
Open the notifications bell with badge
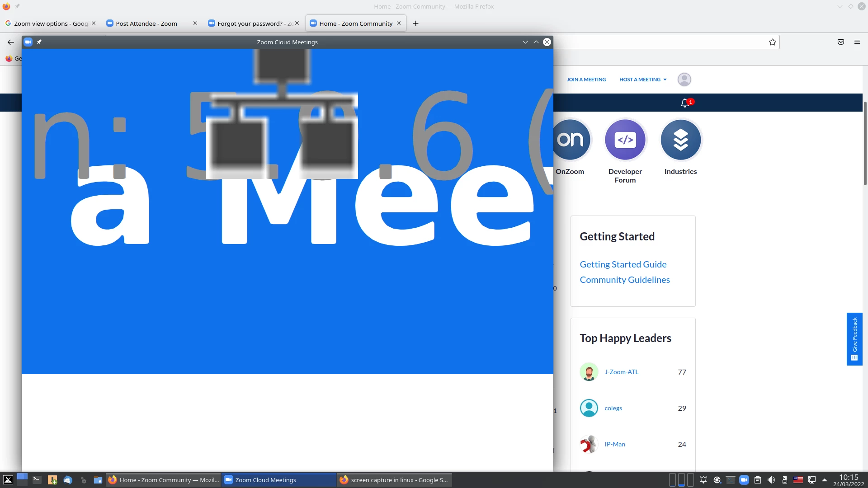coord(685,103)
